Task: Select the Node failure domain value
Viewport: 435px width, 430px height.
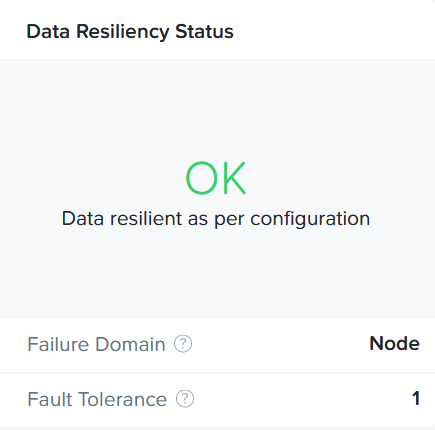Action: [x=394, y=343]
